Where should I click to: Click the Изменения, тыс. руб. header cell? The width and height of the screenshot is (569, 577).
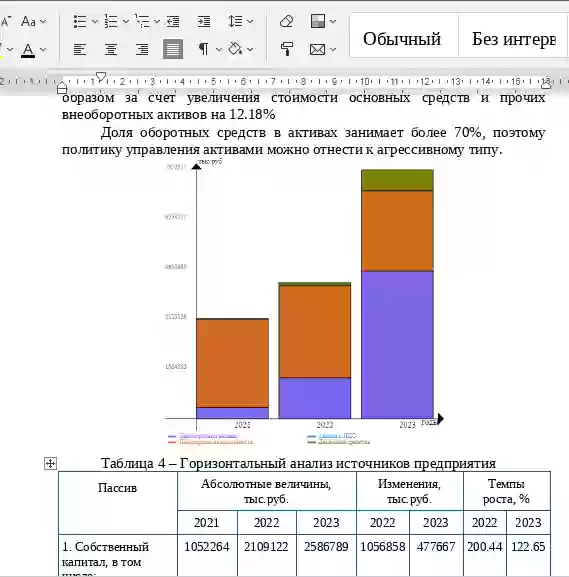[409, 491]
